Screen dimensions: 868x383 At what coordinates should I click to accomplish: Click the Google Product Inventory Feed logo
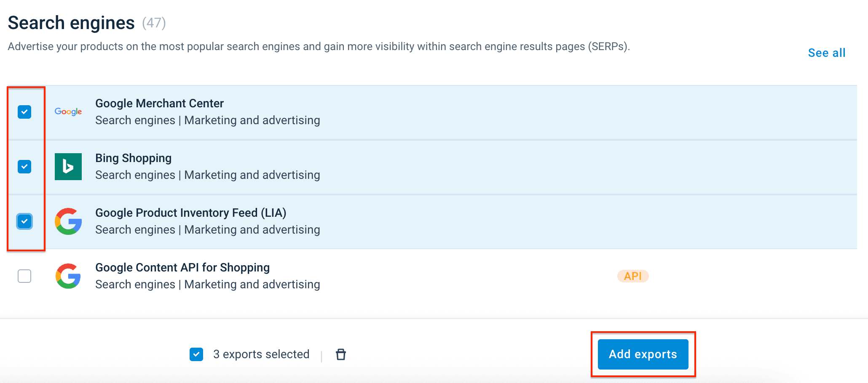tap(68, 221)
